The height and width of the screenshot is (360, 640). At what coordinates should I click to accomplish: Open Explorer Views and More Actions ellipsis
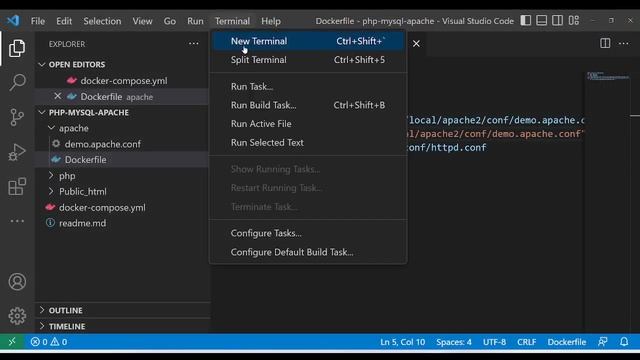point(193,43)
